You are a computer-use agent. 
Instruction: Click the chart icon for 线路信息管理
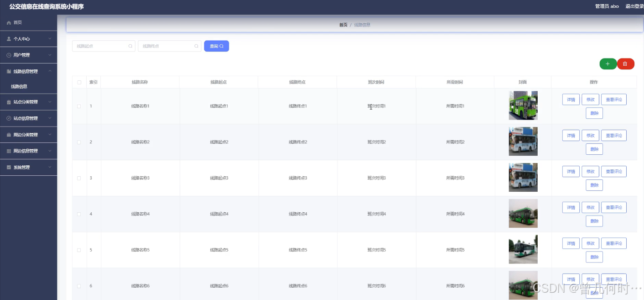point(9,72)
